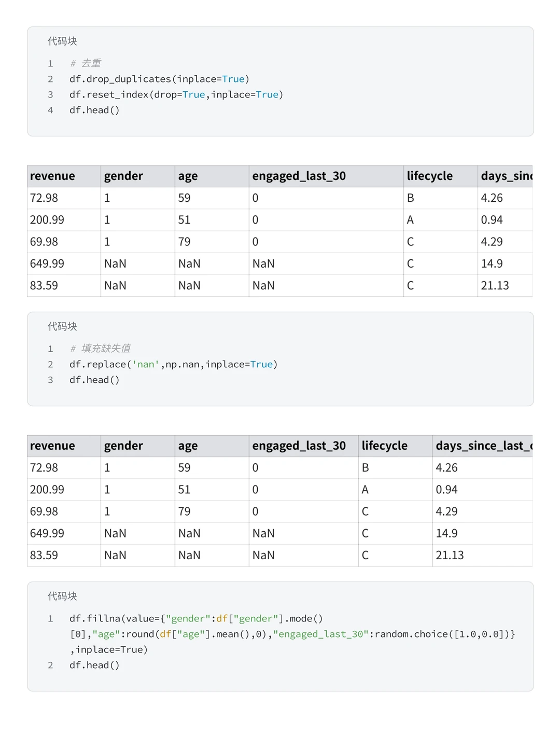Click the revenue header in the first table
Image resolution: width=560 pixels, height=747 pixels.
point(52,176)
